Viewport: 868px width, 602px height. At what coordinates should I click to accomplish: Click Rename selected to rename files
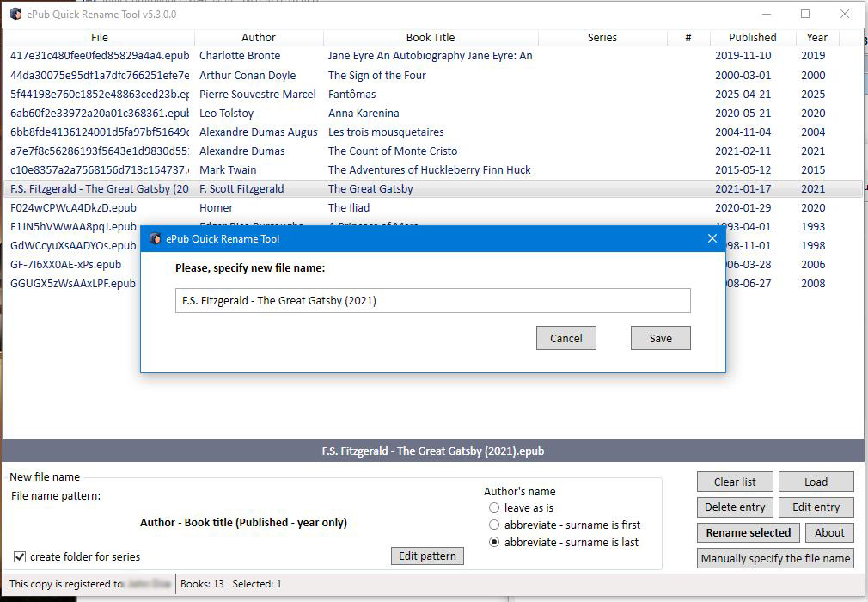click(748, 532)
